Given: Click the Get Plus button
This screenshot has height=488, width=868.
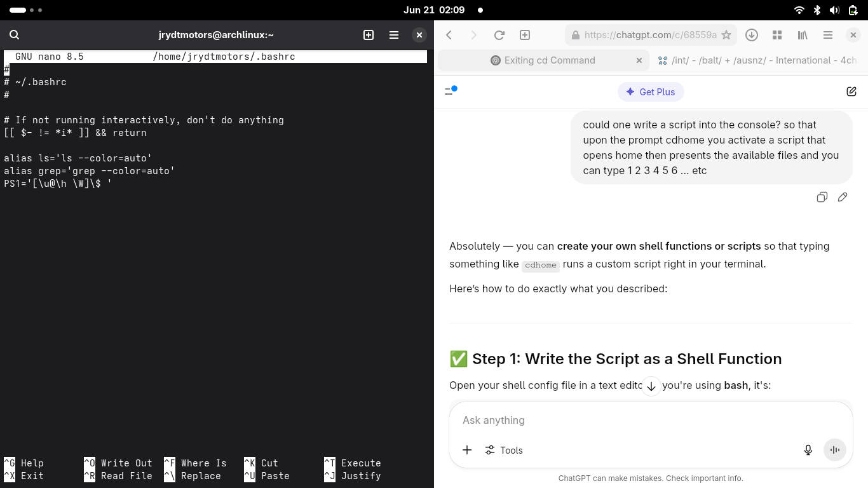Looking at the screenshot, I should coord(651,92).
